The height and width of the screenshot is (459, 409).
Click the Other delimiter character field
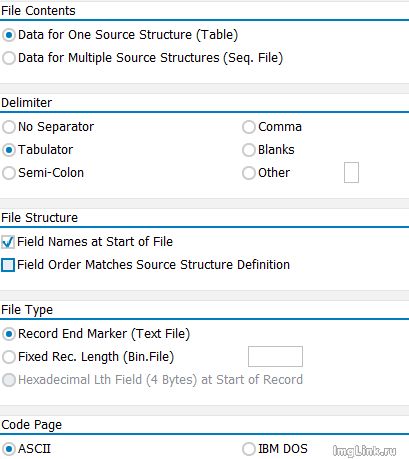pos(351,173)
